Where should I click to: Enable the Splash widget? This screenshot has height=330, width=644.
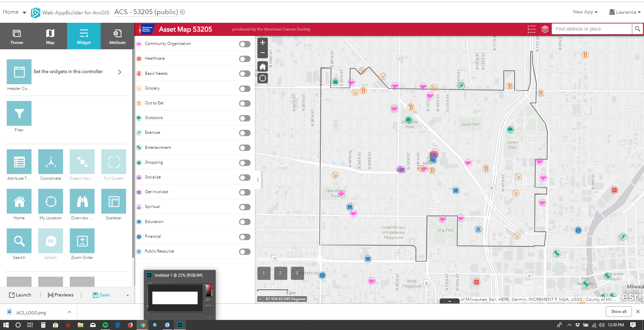click(x=51, y=241)
